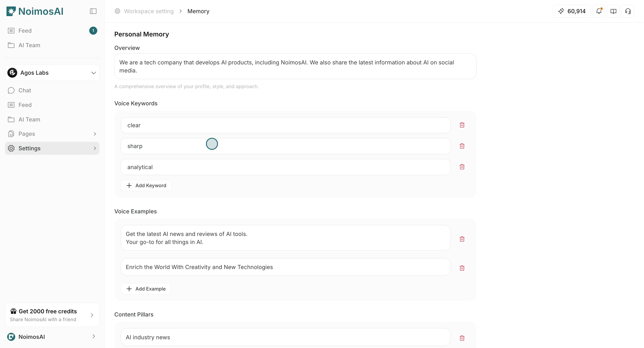
Task: Delete the 'AI industry news' content pillar
Action: click(462, 338)
